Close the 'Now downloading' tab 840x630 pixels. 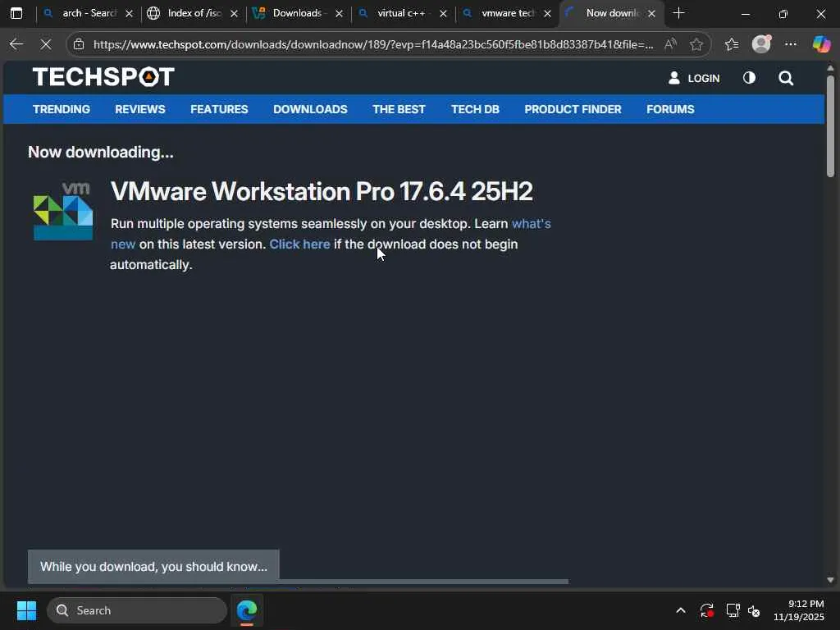[x=652, y=14]
